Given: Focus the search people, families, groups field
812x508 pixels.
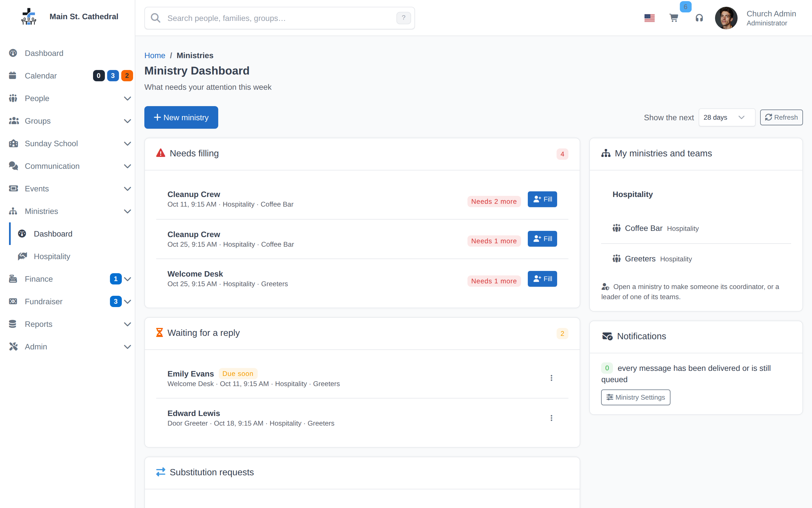Looking at the screenshot, I should 279,18.
